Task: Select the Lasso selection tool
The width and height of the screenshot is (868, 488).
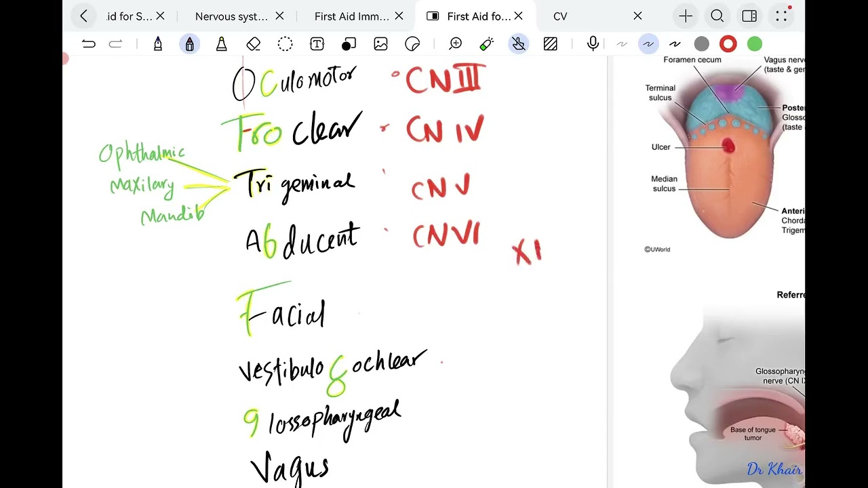Action: pyautogui.click(x=285, y=44)
